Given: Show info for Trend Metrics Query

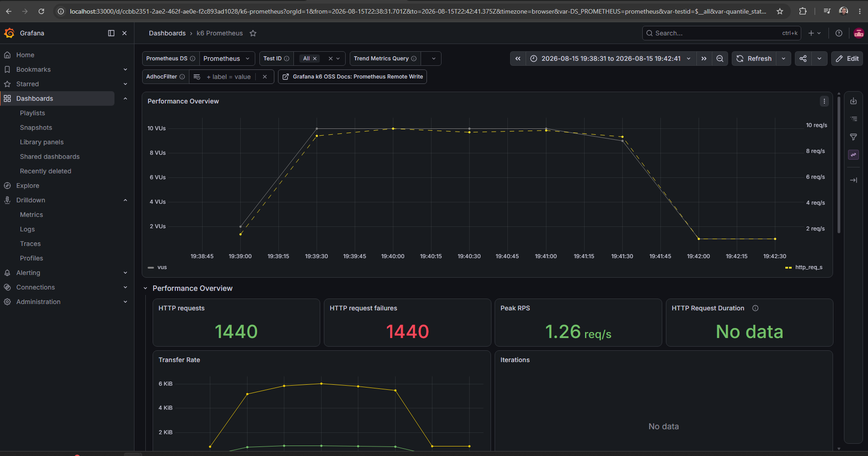Looking at the screenshot, I should tap(414, 59).
